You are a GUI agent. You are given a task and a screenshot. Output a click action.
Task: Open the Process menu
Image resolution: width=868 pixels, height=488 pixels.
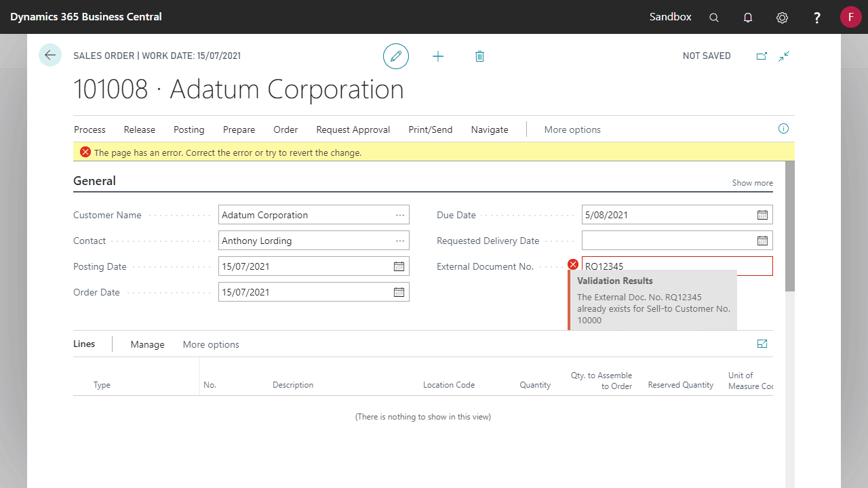pyautogui.click(x=90, y=129)
